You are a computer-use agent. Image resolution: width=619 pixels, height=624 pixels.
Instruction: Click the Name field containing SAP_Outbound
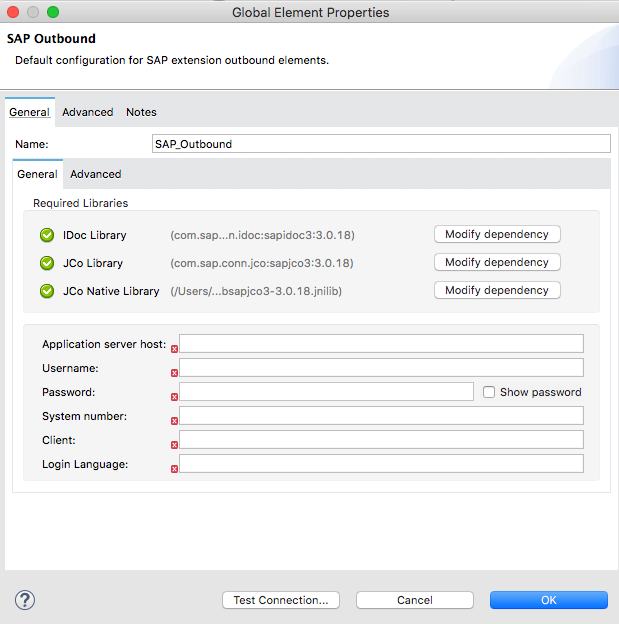click(x=380, y=144)
